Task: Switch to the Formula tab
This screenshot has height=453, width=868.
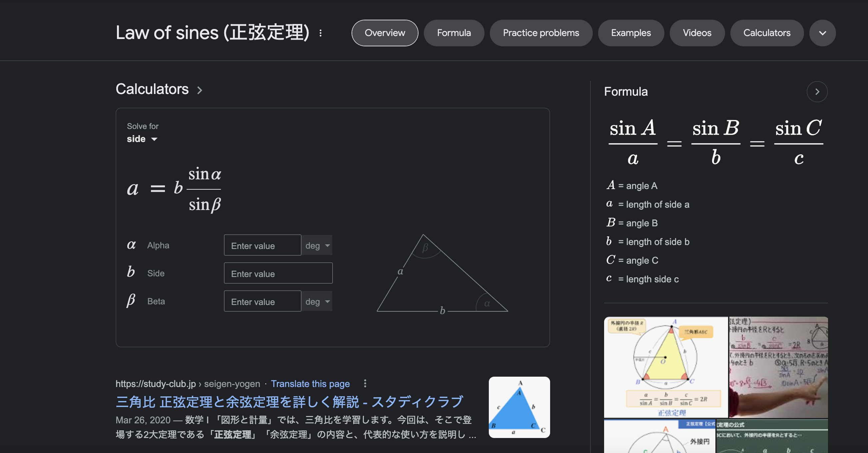Action: coord(454,33)
